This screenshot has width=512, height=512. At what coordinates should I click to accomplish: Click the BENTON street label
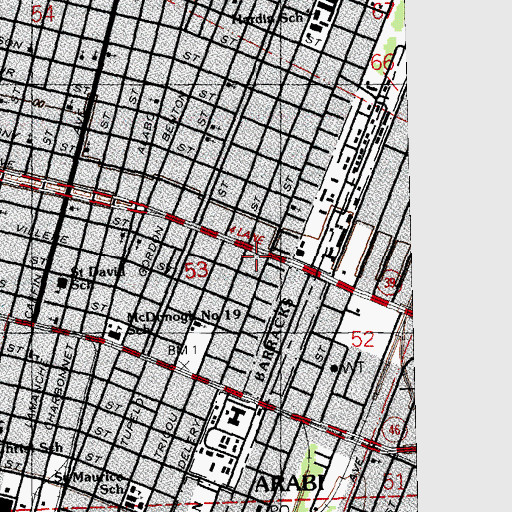(x=174, y=117)
